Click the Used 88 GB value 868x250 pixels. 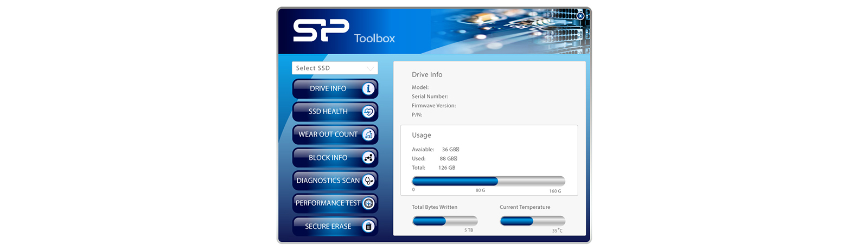click(x=448, y=159)
